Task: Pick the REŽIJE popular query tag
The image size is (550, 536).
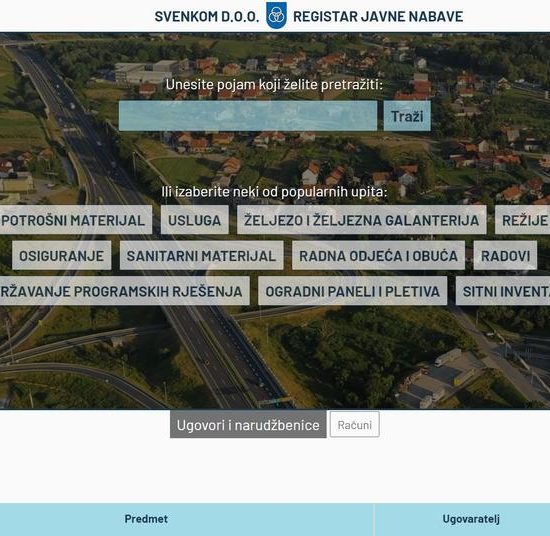Action: click(523, 220)
